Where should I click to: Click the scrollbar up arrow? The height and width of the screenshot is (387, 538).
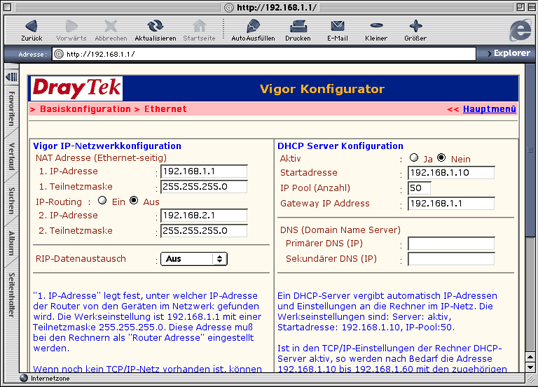(530, 357)
